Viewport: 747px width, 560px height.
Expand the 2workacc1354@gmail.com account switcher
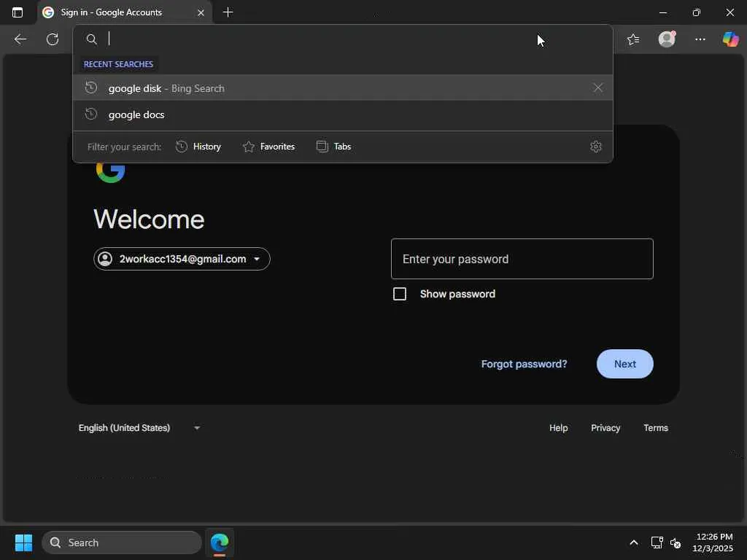coord(182,259)
